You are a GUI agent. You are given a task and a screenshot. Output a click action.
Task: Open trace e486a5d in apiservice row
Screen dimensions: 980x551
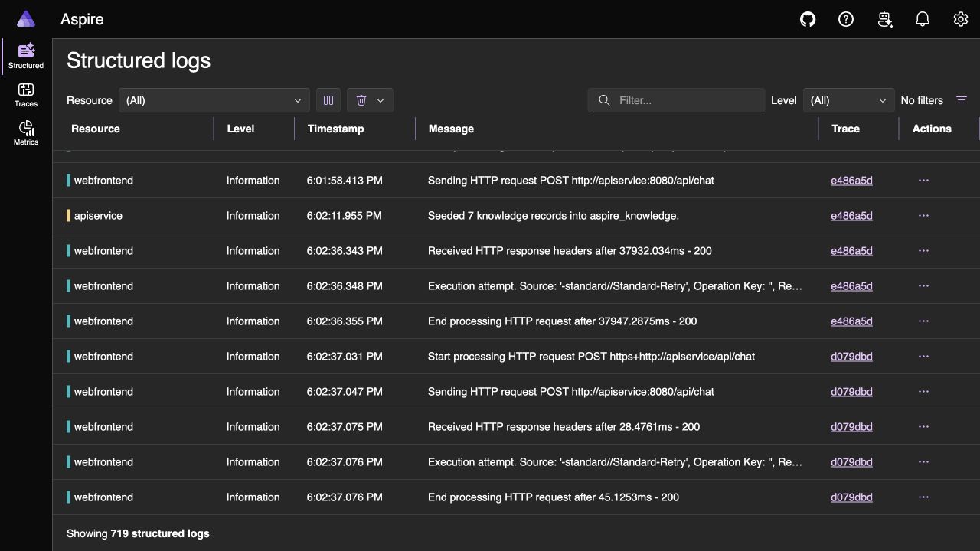click(851, 216)
